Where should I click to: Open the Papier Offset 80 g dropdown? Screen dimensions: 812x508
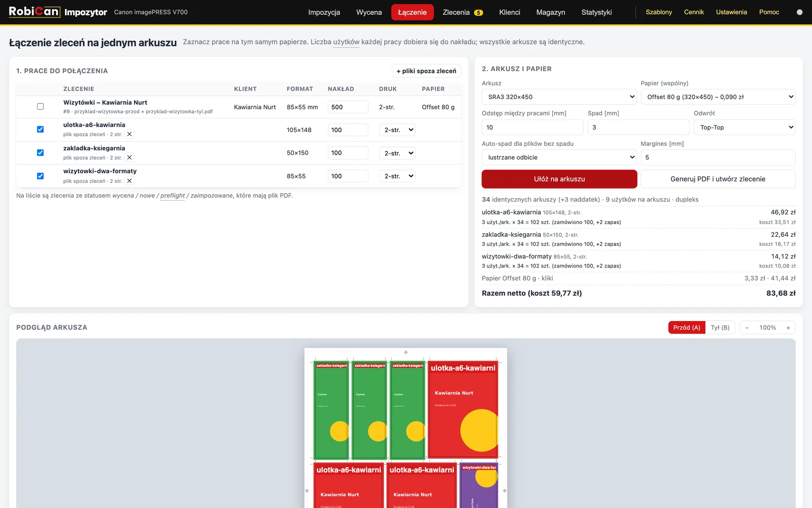point(718,97)
